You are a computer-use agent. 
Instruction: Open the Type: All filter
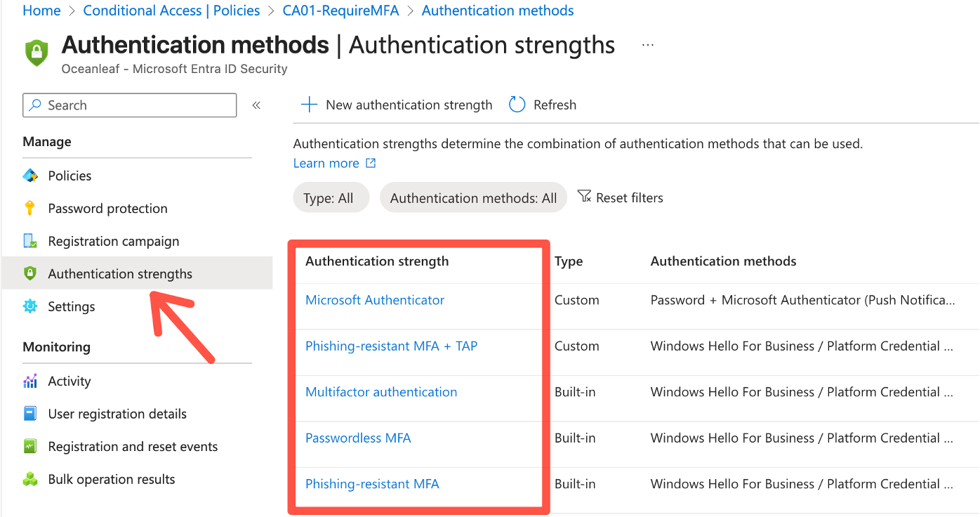coord(331,197)
